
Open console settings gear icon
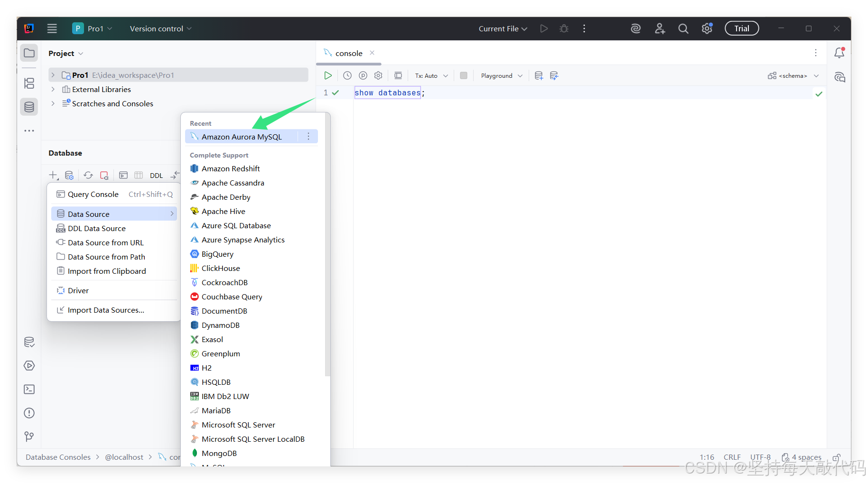point(378,75)
